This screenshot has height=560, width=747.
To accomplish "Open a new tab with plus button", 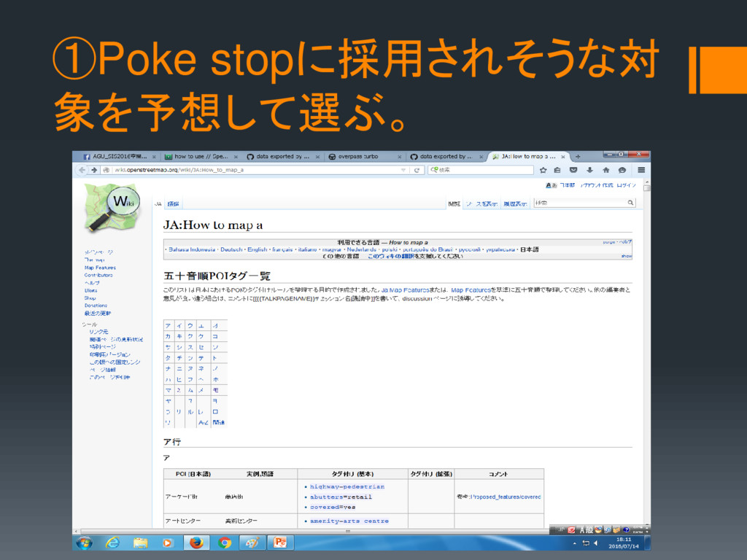I will click(578, 156).
